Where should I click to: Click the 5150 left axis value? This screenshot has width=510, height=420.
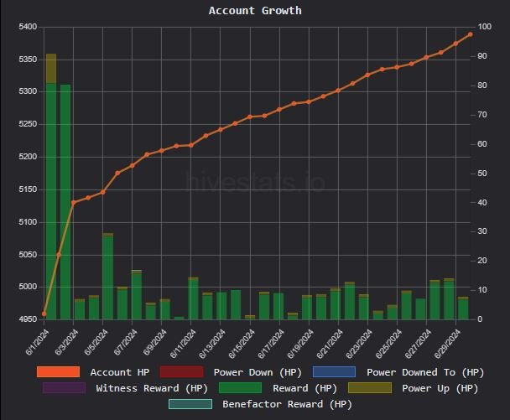[28, 189]
